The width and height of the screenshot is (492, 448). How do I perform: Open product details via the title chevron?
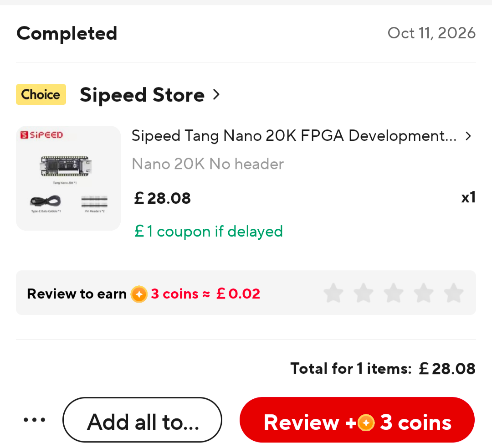tap(468, 136)
